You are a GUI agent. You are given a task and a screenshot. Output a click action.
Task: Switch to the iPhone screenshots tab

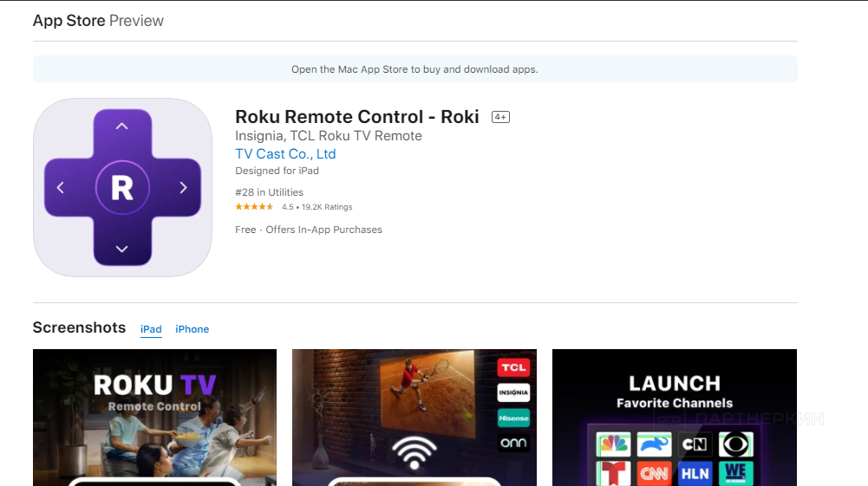pos(193,329)
